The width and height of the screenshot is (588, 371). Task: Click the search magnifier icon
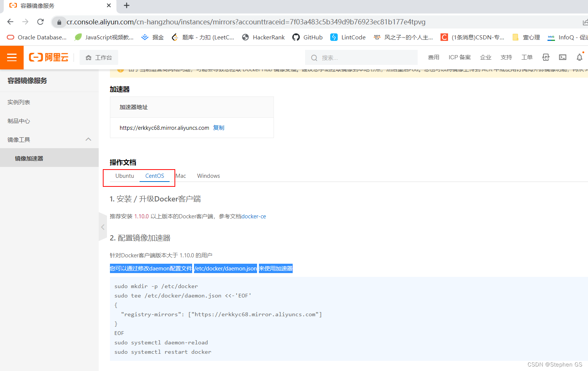pos(314,58)
